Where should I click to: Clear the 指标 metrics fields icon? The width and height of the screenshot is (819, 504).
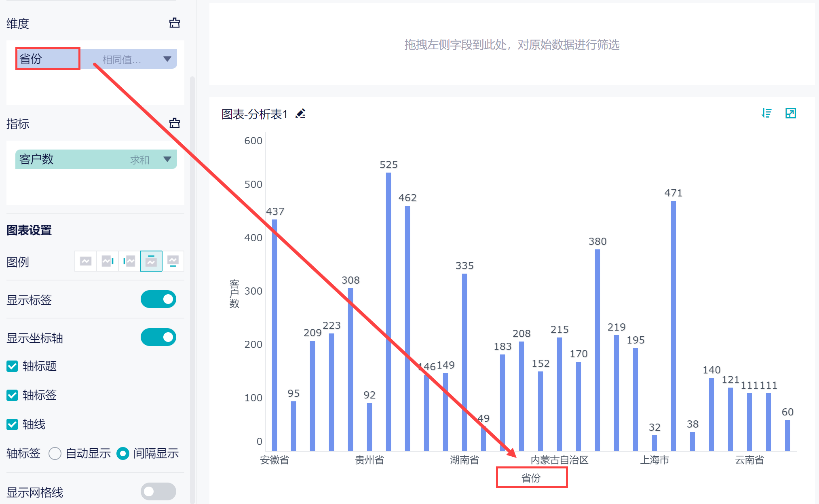pos(174,123)
